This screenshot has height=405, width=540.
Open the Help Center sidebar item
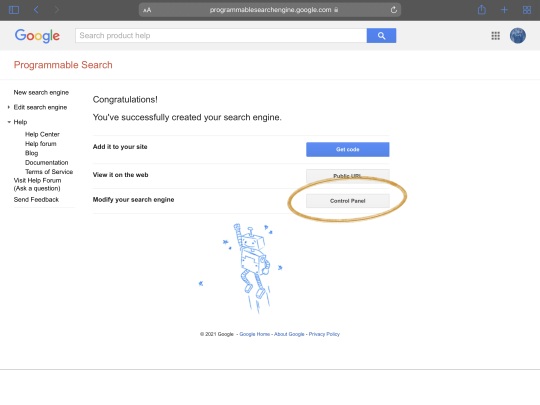click(42, 134)
